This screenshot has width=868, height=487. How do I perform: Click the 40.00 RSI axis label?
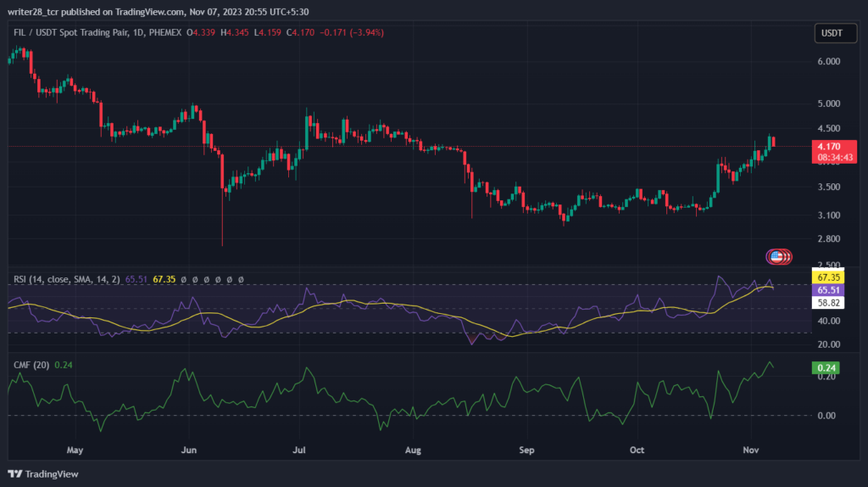tap(829, 321)
